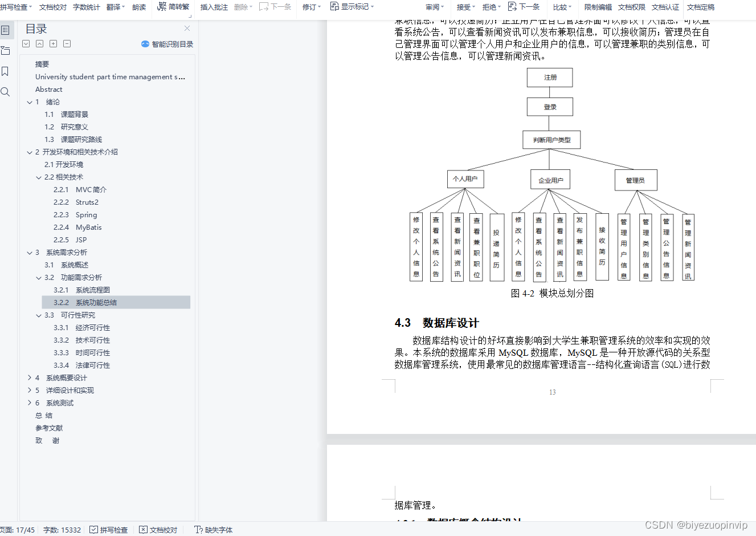Viewport: 756px width, 536px height.
Task: Toggle 文档校对 in the status bar
Action: [144, 530]
